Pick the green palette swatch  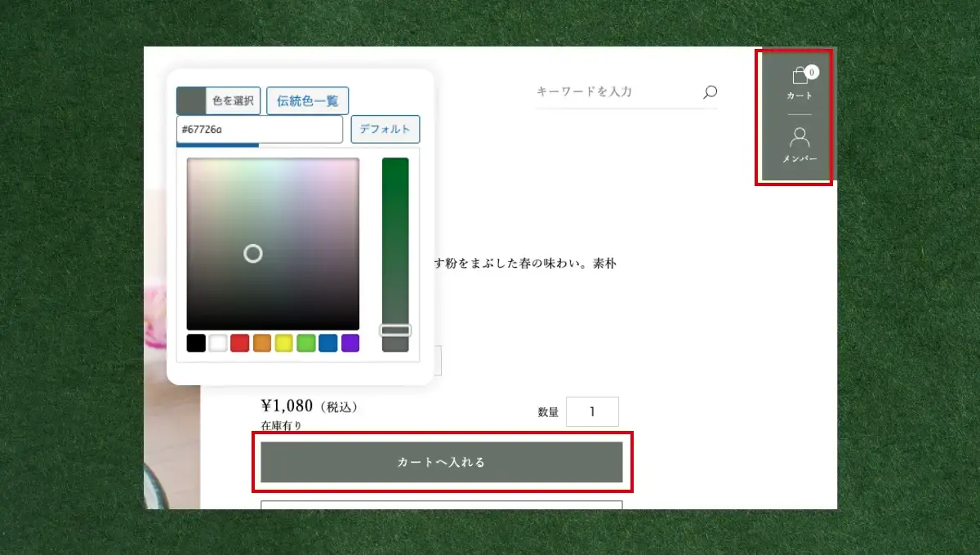[x=306, y=343]
